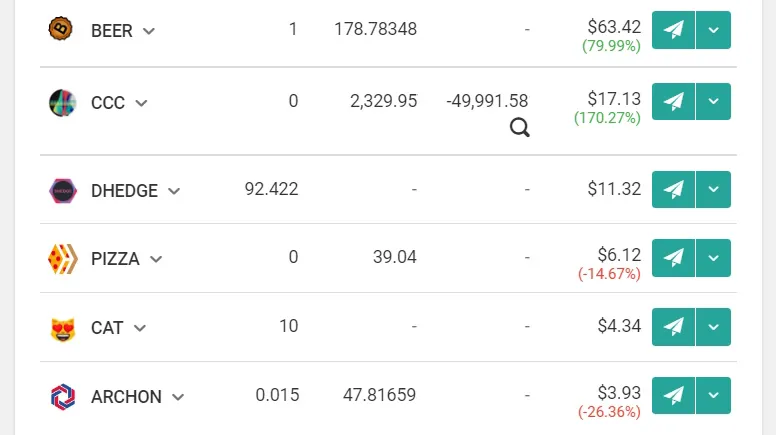776x435 pixels.
Task: Click the CCC token name
Action: [x=107, y=102]
